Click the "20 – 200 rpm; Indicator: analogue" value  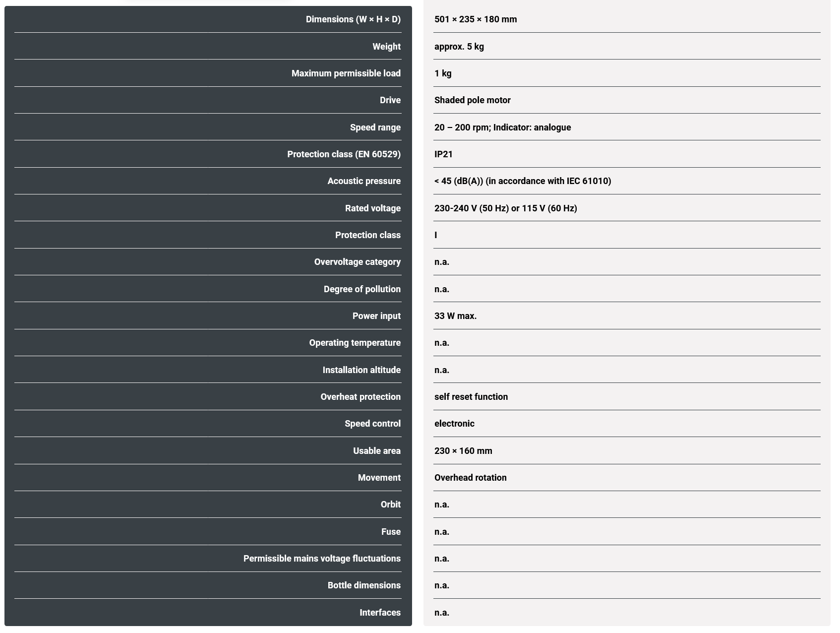[502, 127]
